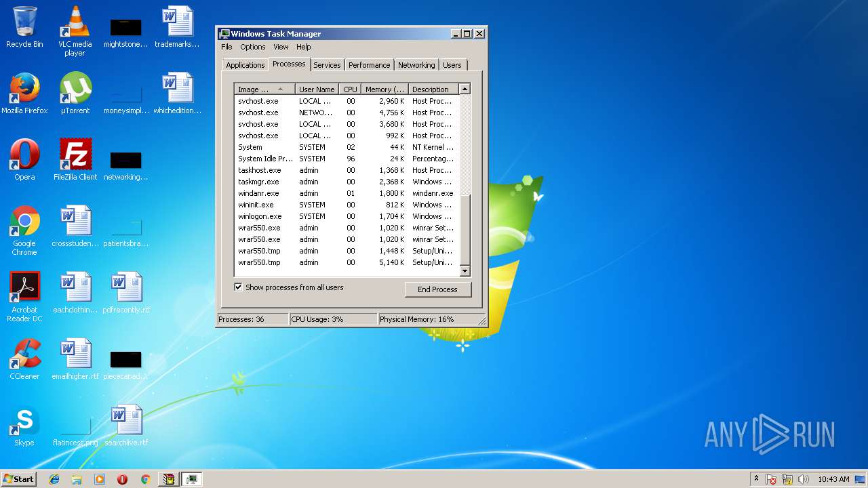
Task: Select the System Idle Process row
Action: pos(347,159)
